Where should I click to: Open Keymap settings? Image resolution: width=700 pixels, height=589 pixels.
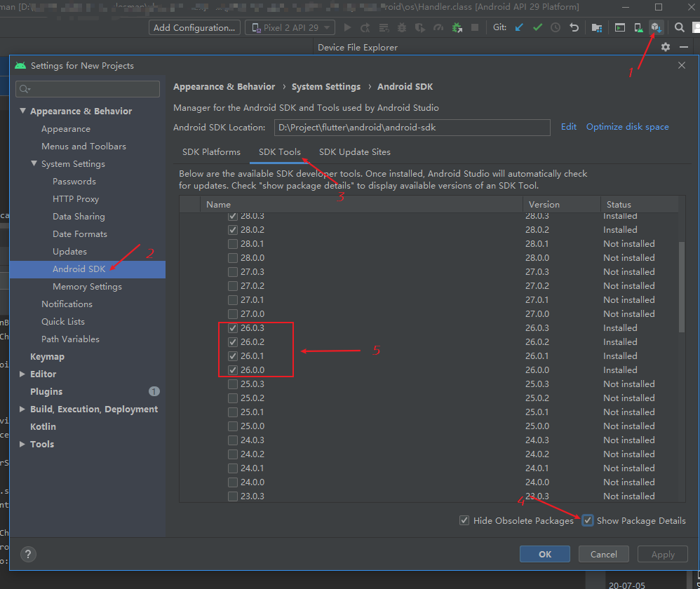pyautogui.click(x=47, y=356)
